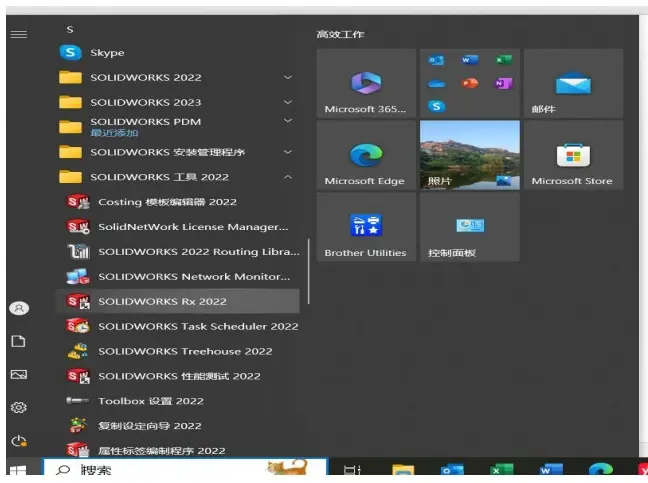This screenshot has width=648, height=483.
Task: Click the SOLIDWORKS 2023 folder icon
Action: (70, 102)
